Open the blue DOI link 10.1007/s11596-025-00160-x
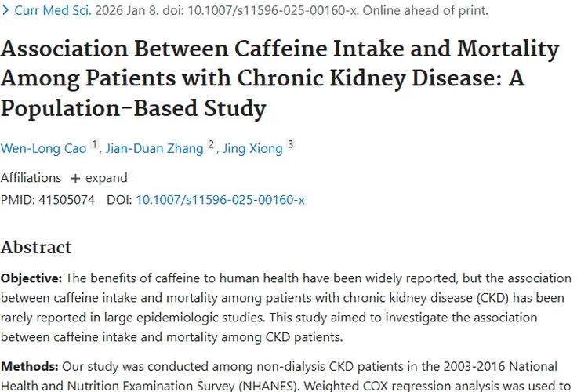The image size is (588, 392). coord(220,200)
